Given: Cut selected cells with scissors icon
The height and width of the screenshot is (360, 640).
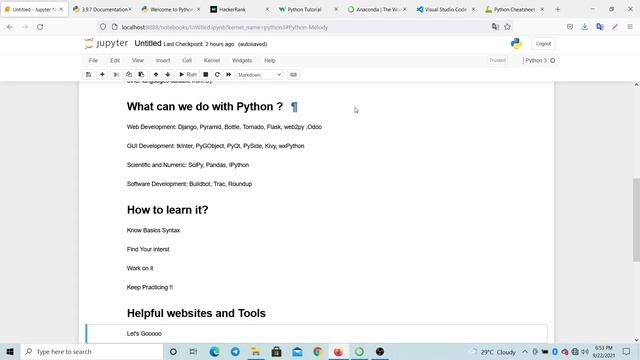Looking at the screenshot, I should tap(116, 75).
